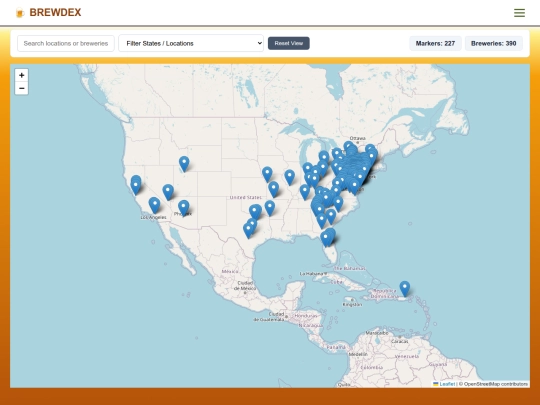
Task: Select the southernmost Texas marker
Action: tap(248, 231)
